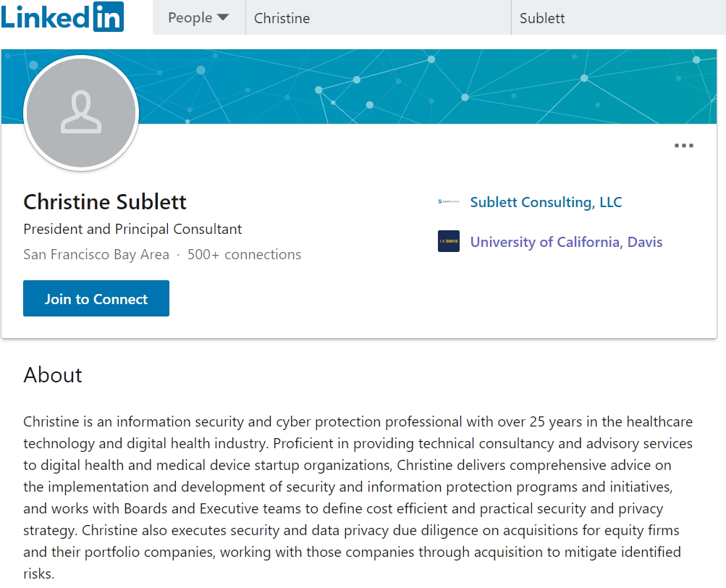The height and width of the screenshot is (588, 726).
Task: Click the "in" box of the LinkedIn logo
Action: [x=109, y=17]
